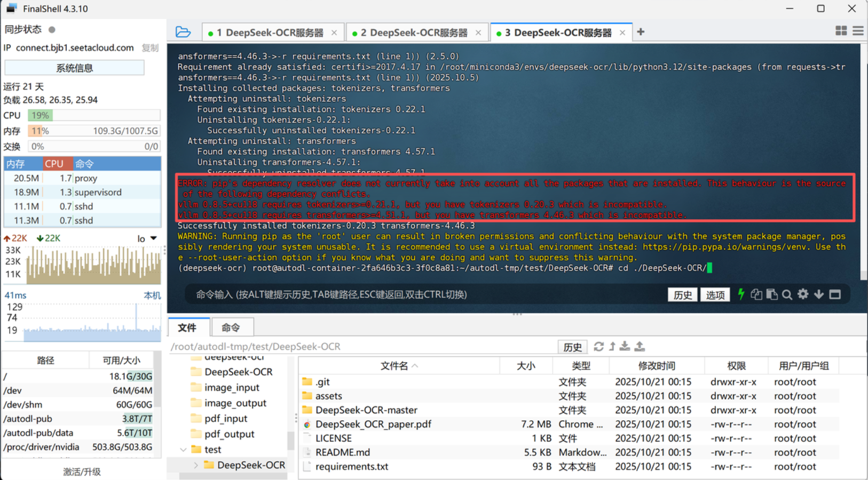The height and width of the screenshot is (480, 868).
Task: Click the README.md file icon
Action: click(307, 452)
